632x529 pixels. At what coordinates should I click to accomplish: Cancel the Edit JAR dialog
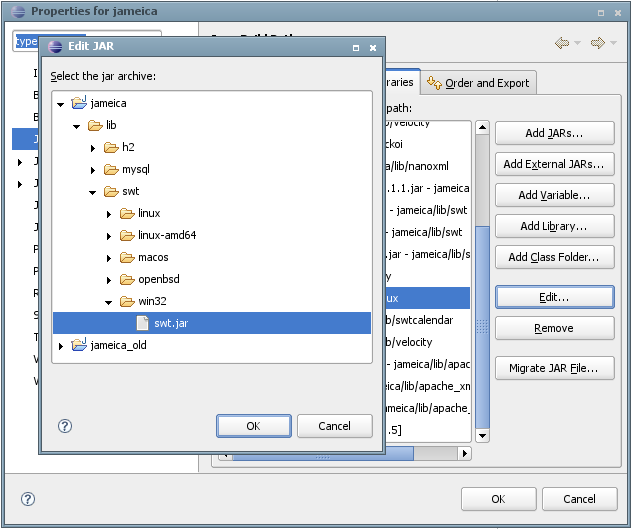coord(335,426)
